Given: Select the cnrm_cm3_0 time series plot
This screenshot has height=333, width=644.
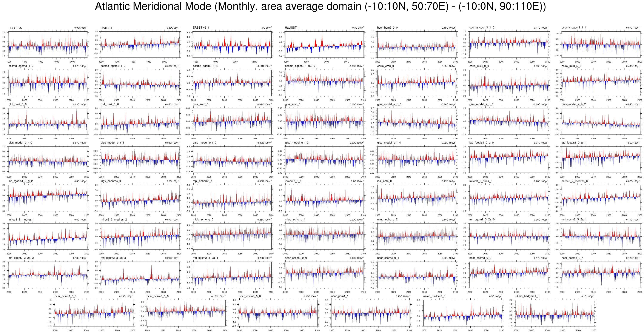Looking at the screenshot, I should click(416, 83).
